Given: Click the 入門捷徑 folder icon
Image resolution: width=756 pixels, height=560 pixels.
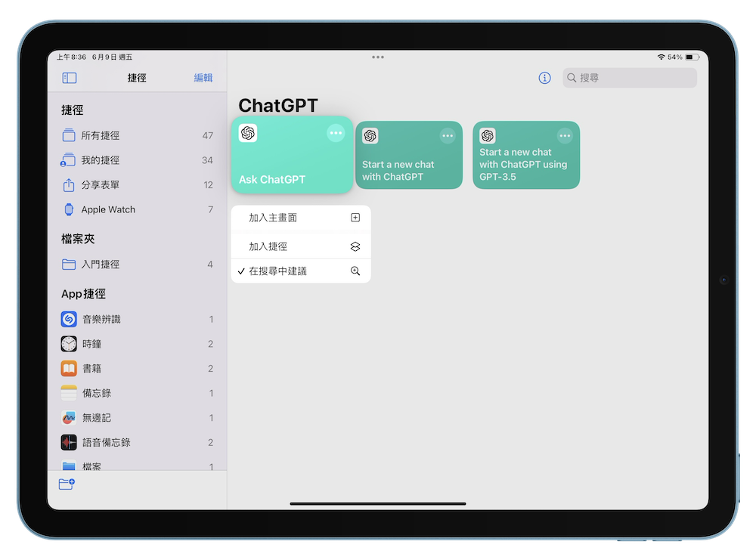Looking at the screenshot, I should pyautogui.click(x=69, y=264).
